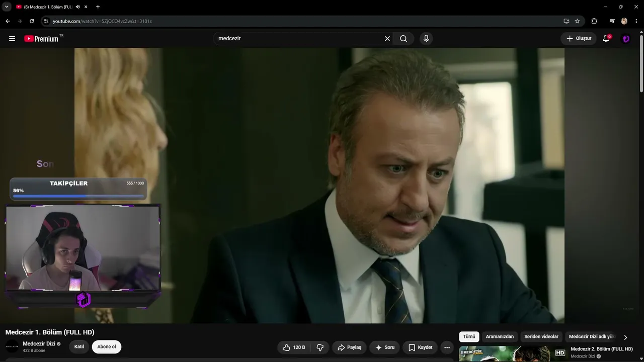Open Medcezir Dizi channel avatar

point(12,346)
